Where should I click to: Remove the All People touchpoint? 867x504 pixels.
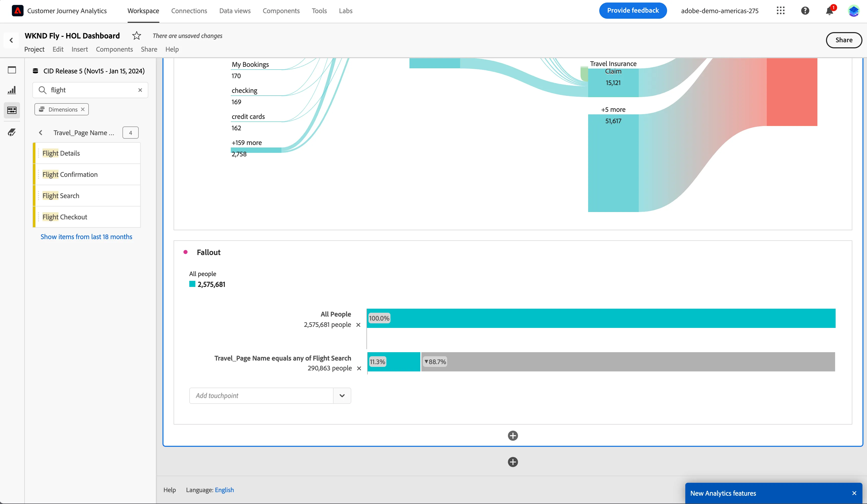pyautogui.click(x=358, y=325)
